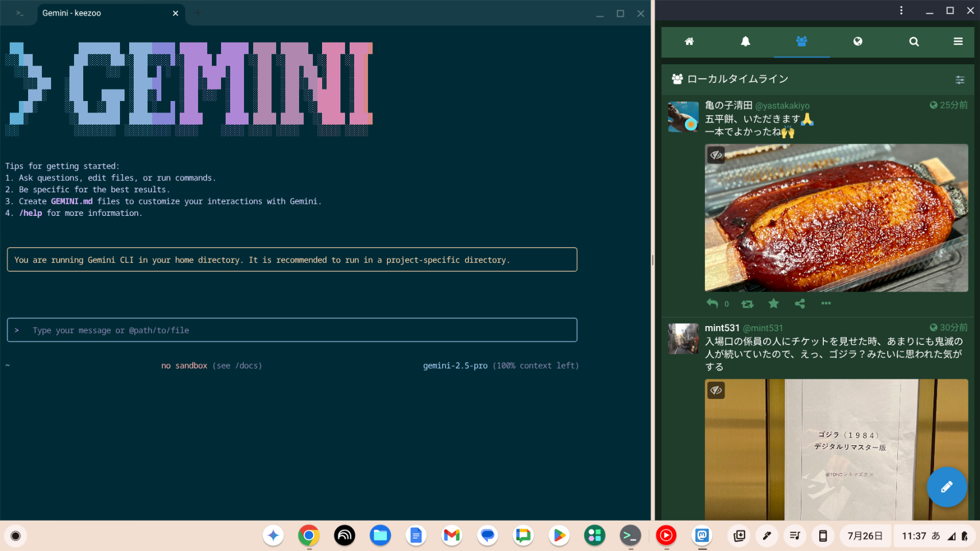Open the notifications bell tab
This screenshot has height=551, width=980.
(x=745, y=41)
